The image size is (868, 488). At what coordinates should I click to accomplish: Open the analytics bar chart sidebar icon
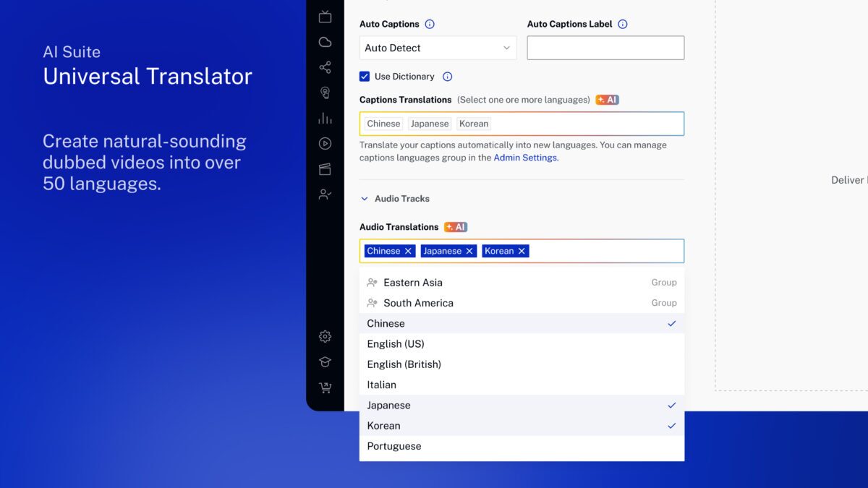(x=325, y=118)
